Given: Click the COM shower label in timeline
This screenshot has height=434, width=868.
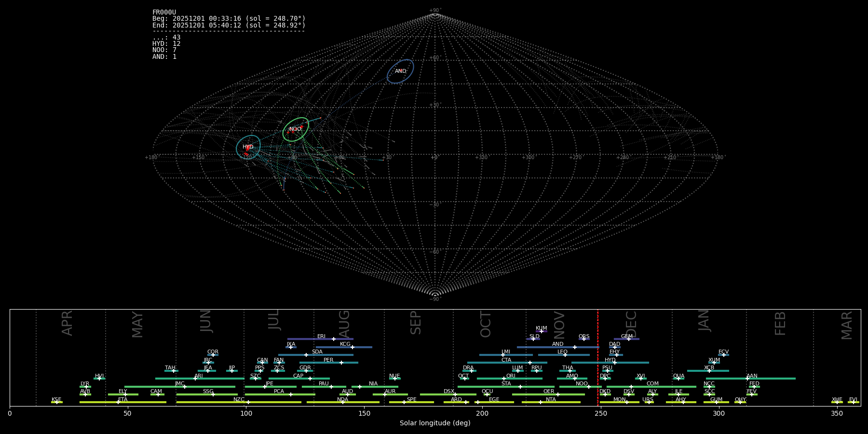Looking at the screenshot, I should click(x=652, y=384).
